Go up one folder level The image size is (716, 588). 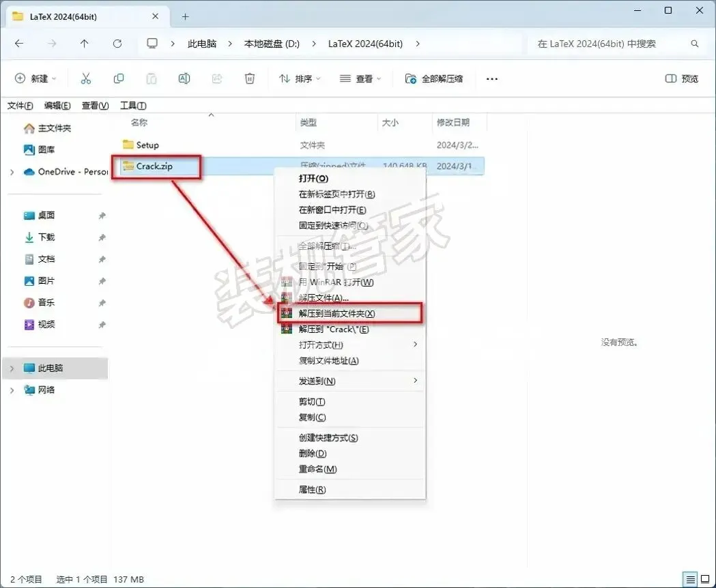coord(85,44)
